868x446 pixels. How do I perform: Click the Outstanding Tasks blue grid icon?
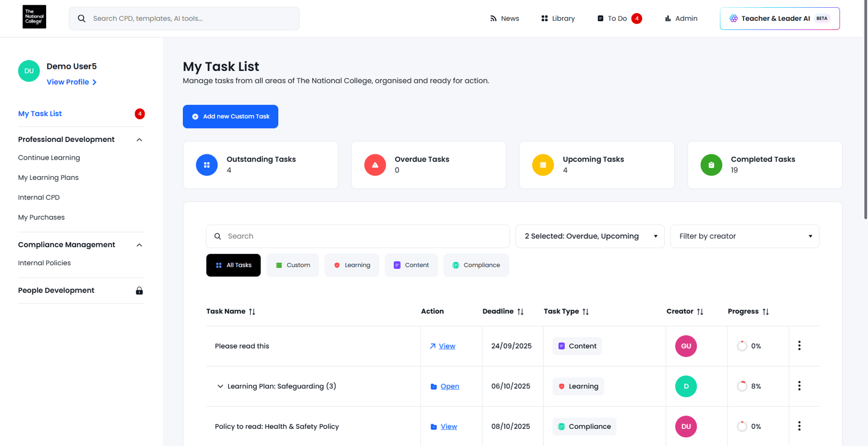coord(207,165)
